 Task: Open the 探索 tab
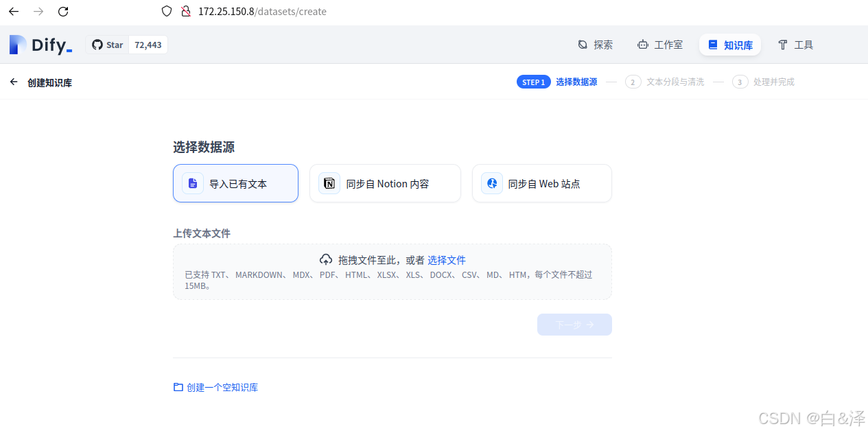click(595, 45)
